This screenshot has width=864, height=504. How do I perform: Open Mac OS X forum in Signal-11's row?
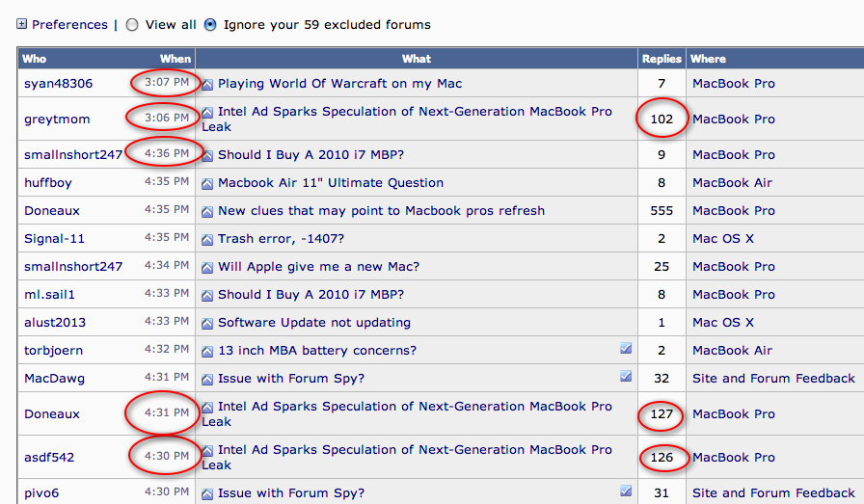pyautogui.click(x=723, y=239)
